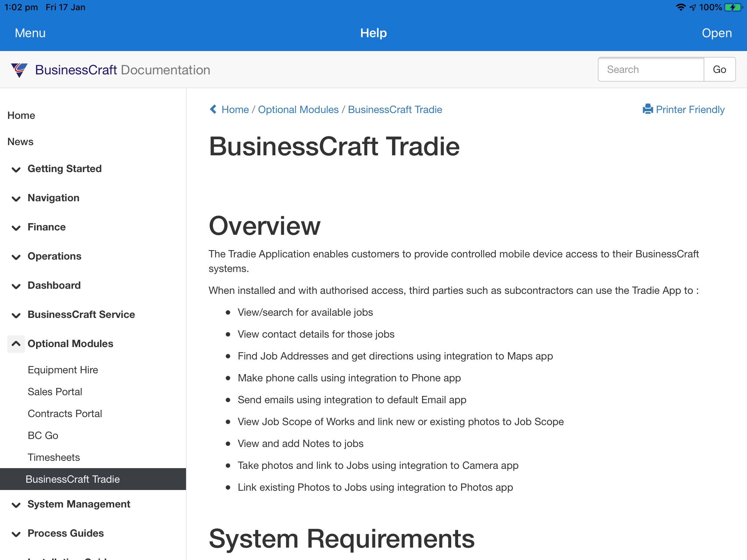
Task: Focus the Search input field
Action: tap(651, 69)
